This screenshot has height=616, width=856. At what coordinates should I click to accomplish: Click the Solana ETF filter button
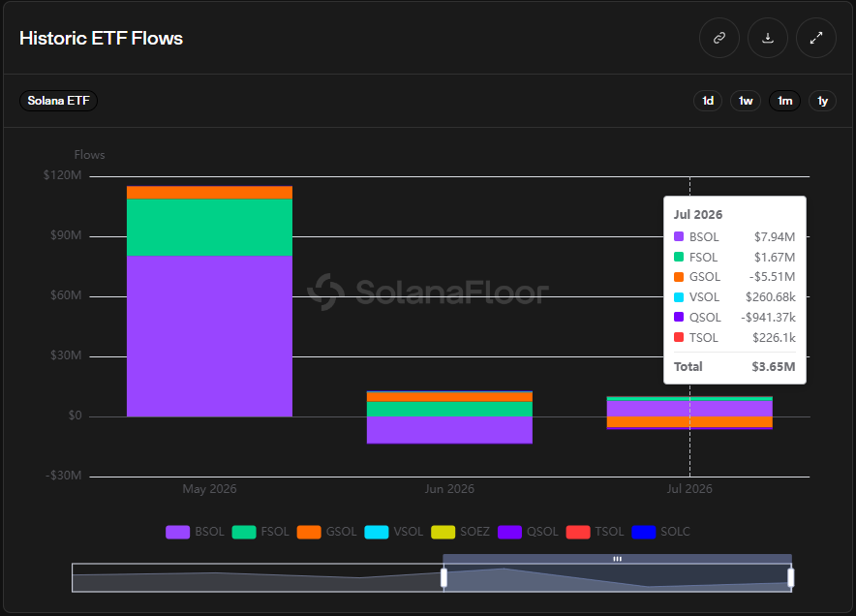[x=58, y=101]
